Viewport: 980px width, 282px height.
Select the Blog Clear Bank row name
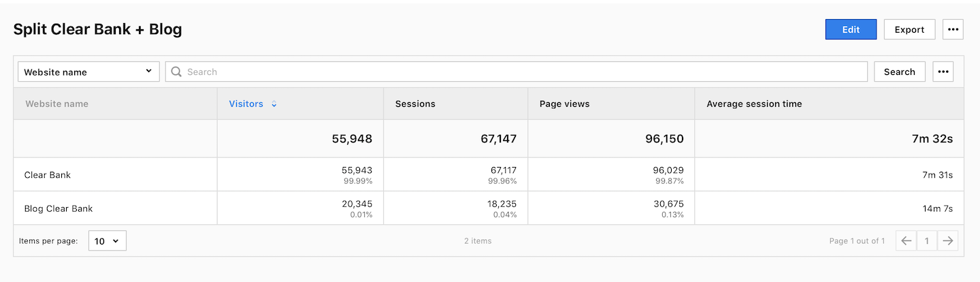59,208
